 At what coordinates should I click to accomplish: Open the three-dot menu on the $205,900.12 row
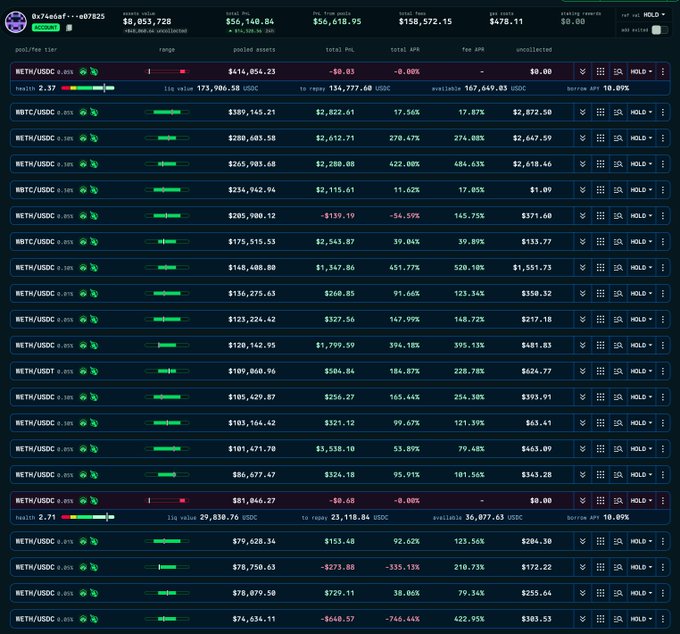(x=663, y=216)
